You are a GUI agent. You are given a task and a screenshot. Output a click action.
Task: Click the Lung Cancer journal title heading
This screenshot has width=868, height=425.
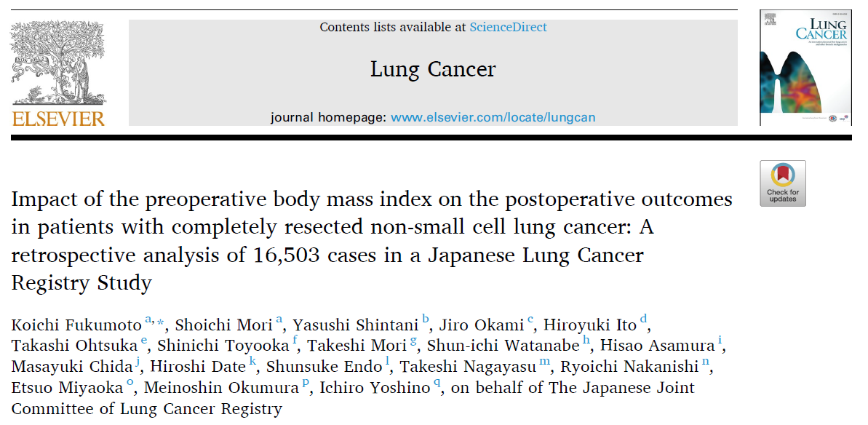tap(433, 69)
